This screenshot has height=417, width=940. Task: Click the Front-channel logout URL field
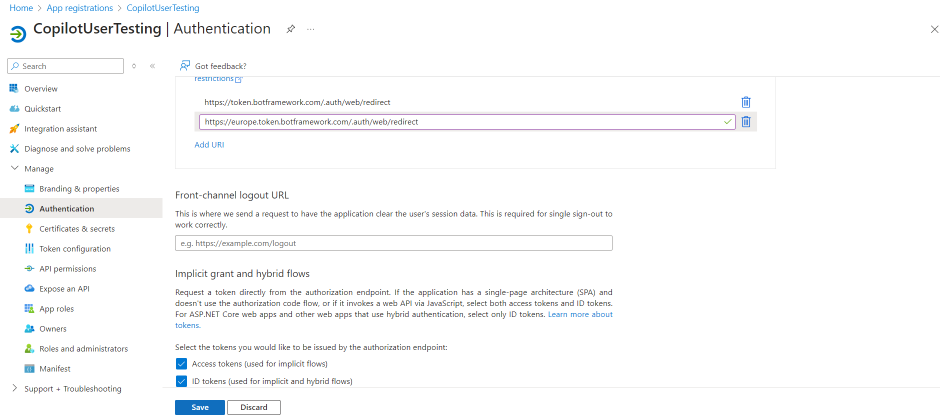[x=393, y=243]
